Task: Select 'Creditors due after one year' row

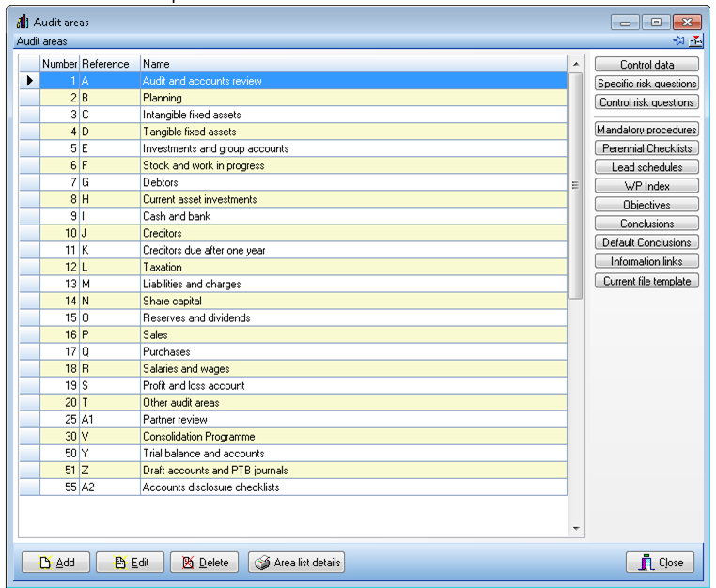Action: click(x=293, y=250)
